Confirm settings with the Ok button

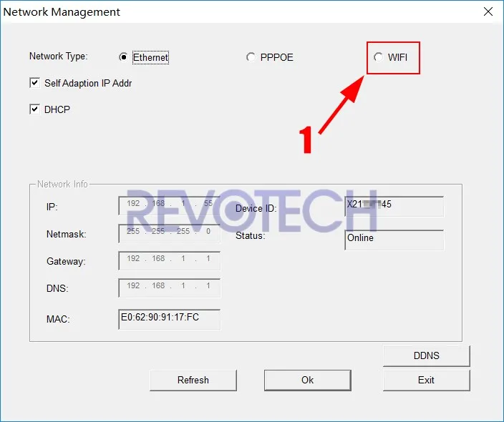coord(308,381)
